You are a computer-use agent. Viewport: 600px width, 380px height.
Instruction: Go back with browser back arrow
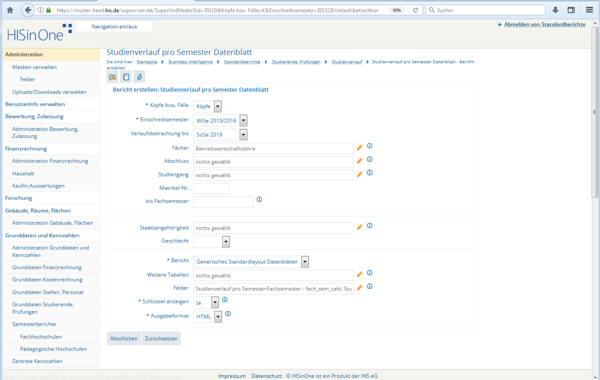pyautogui.click(x=28, y=10)
